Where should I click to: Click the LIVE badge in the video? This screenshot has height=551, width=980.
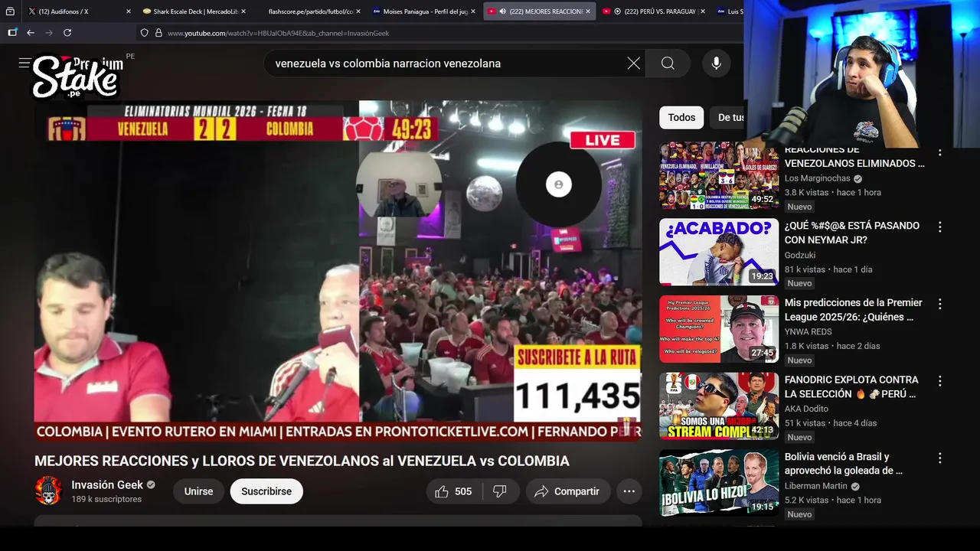point(603,140)
